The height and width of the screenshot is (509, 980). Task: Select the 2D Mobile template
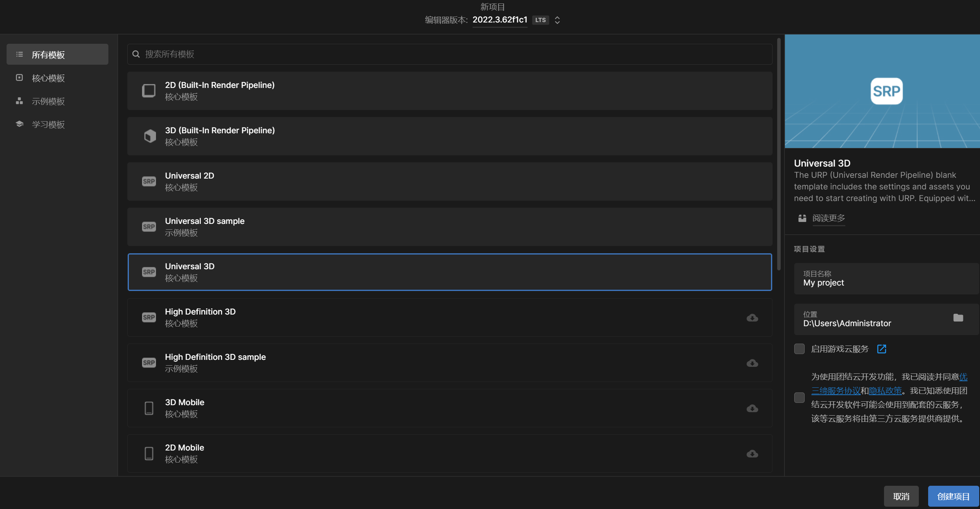tap(450, 453)
